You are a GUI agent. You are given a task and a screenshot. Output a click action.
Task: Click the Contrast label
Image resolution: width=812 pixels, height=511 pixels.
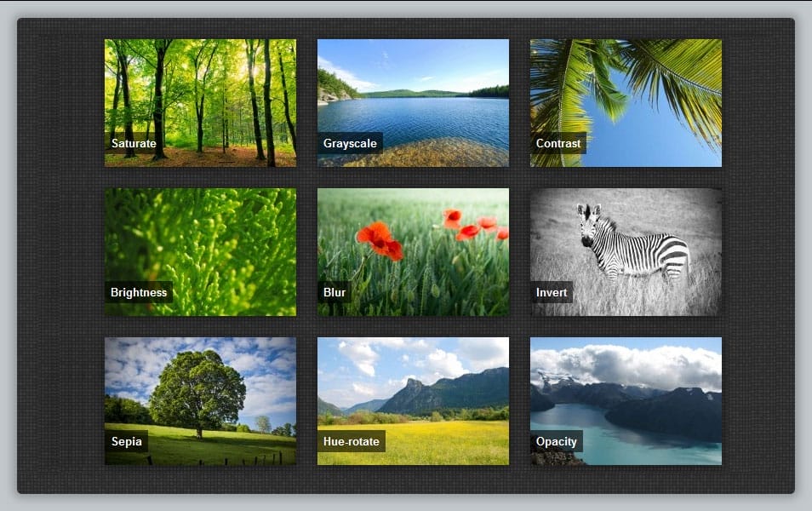[558, 144]
